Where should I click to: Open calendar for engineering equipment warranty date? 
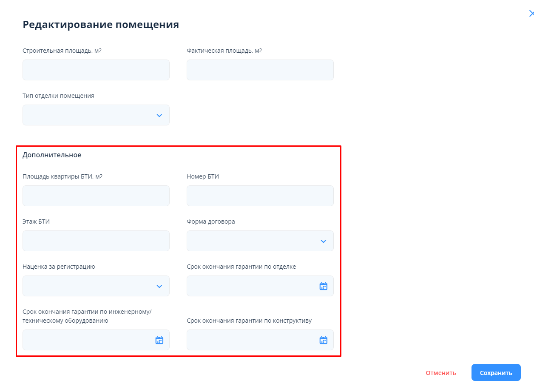tap(159, 340)
